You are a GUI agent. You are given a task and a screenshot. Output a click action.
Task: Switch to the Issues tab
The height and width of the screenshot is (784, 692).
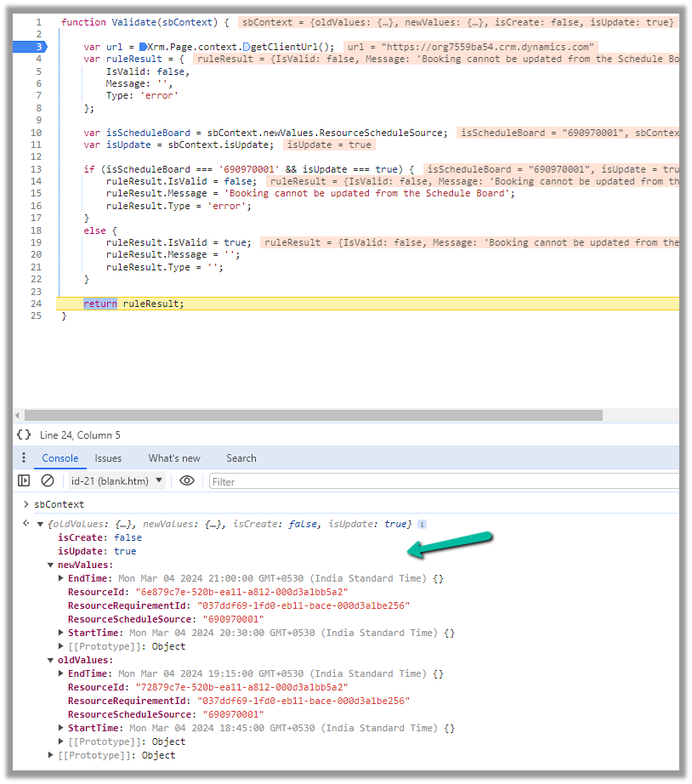point(108,458)
